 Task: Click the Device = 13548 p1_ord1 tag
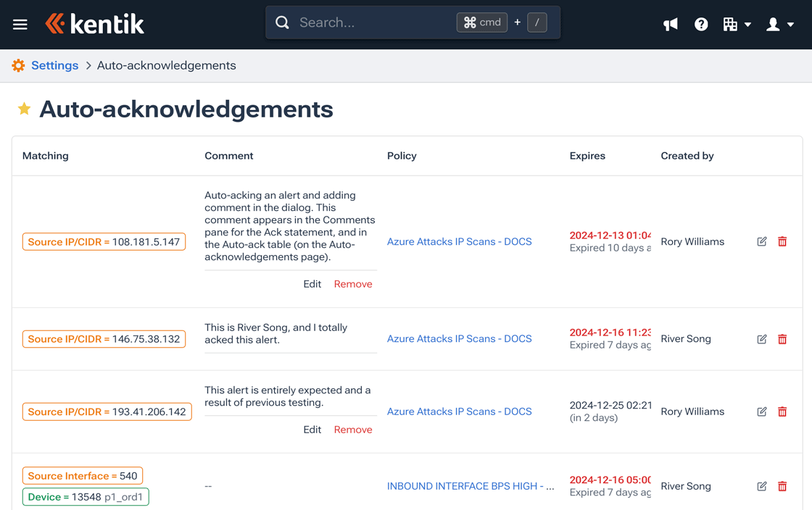pyautogui.click(x=86, y=497)
